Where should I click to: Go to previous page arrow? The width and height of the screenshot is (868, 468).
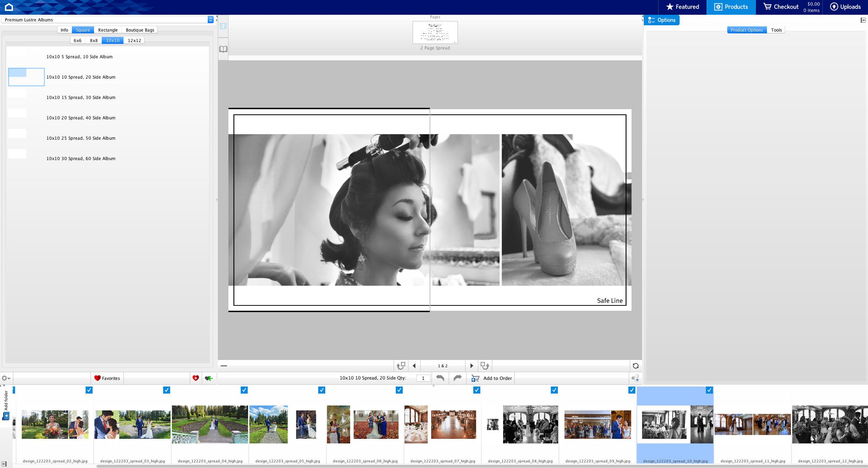414,366
